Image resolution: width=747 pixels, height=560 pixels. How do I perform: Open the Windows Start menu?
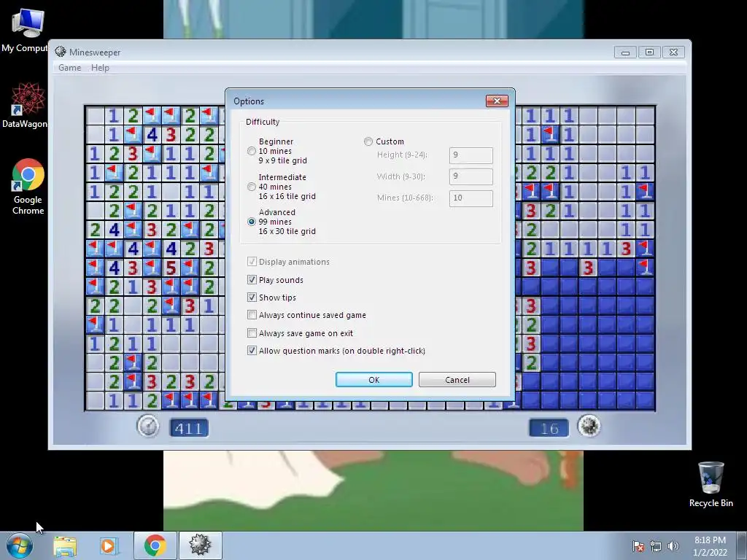click(20, 545)
